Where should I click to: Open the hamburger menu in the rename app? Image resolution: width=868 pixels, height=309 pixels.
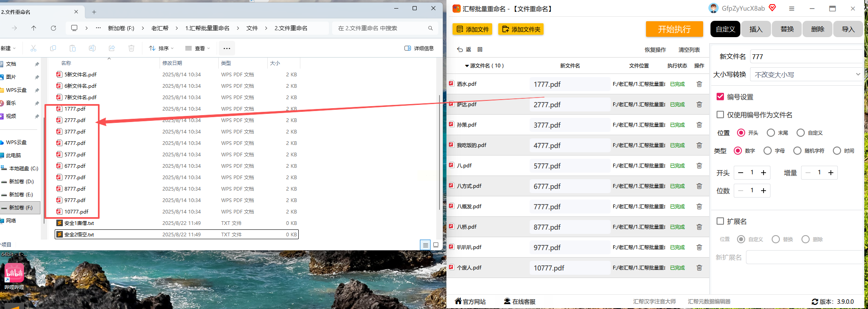(792, 9)
